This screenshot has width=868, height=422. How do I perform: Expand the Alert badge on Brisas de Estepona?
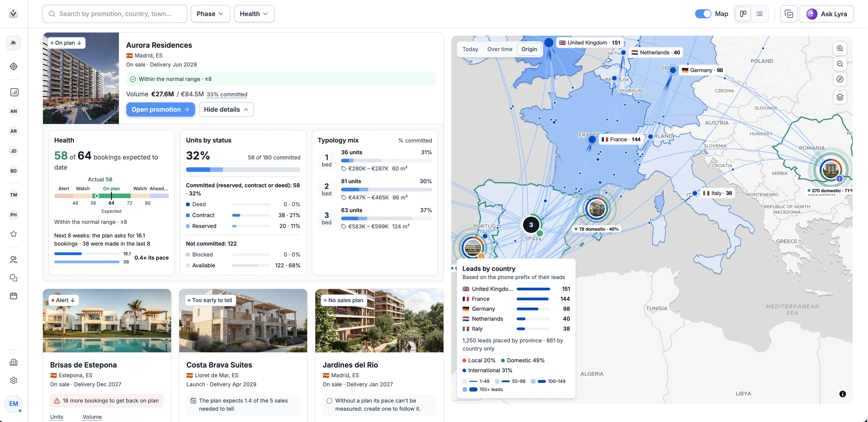pos(63,300)
